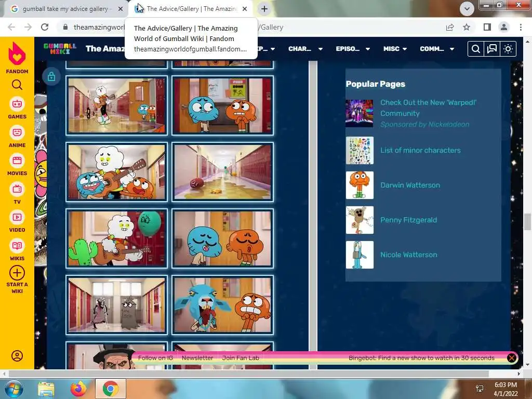The height and width of the screenshot is (399, 532).
Task: Toggle the light/dark theme icon
Action: (x=508, y=49)
